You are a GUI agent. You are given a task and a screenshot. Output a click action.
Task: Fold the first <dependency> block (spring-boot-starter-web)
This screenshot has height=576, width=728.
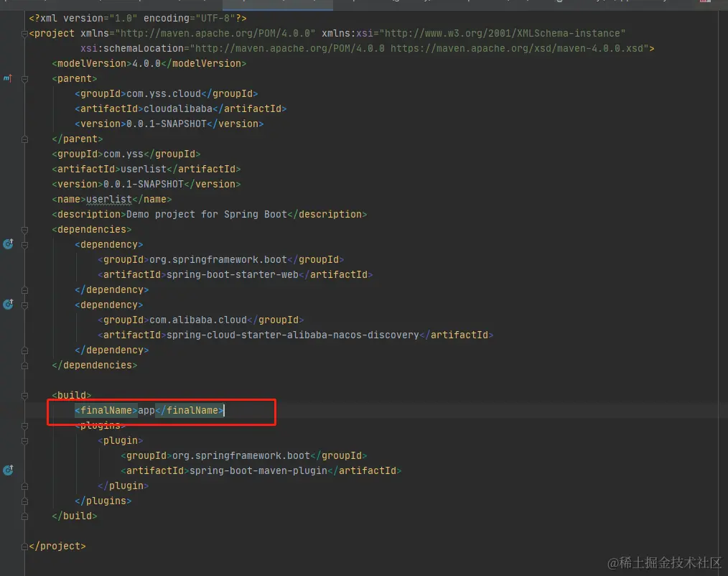pos(24,245)
